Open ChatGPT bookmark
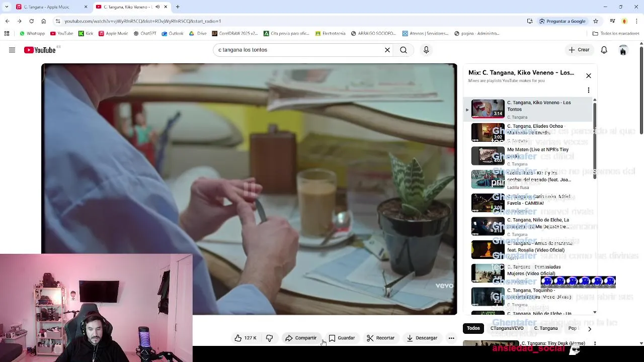The width and height of the screenshot is (644, 362). [x=144, y=34]
